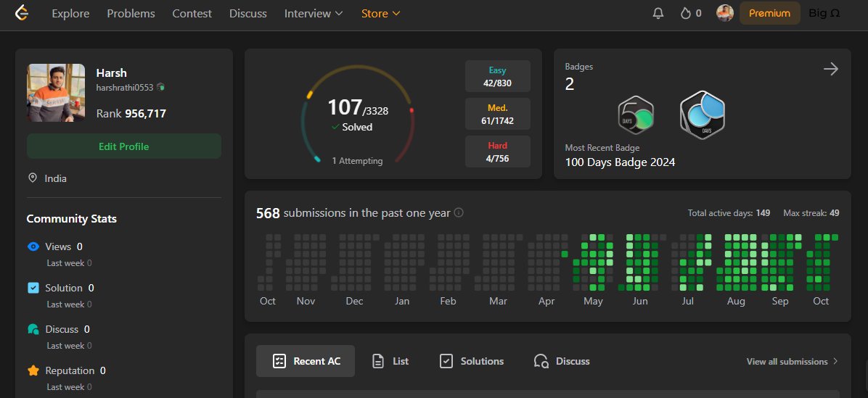Click the Solution checkmark icon

33,288
